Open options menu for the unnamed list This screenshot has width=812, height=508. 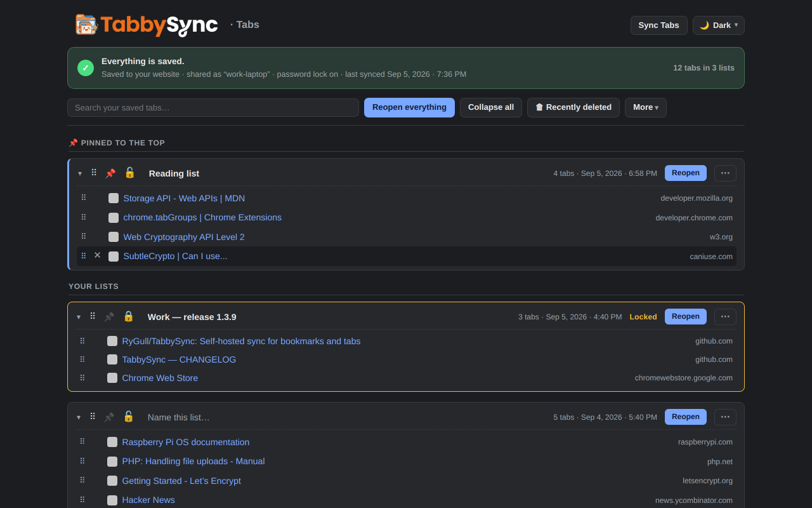click(x=725, y=417)
